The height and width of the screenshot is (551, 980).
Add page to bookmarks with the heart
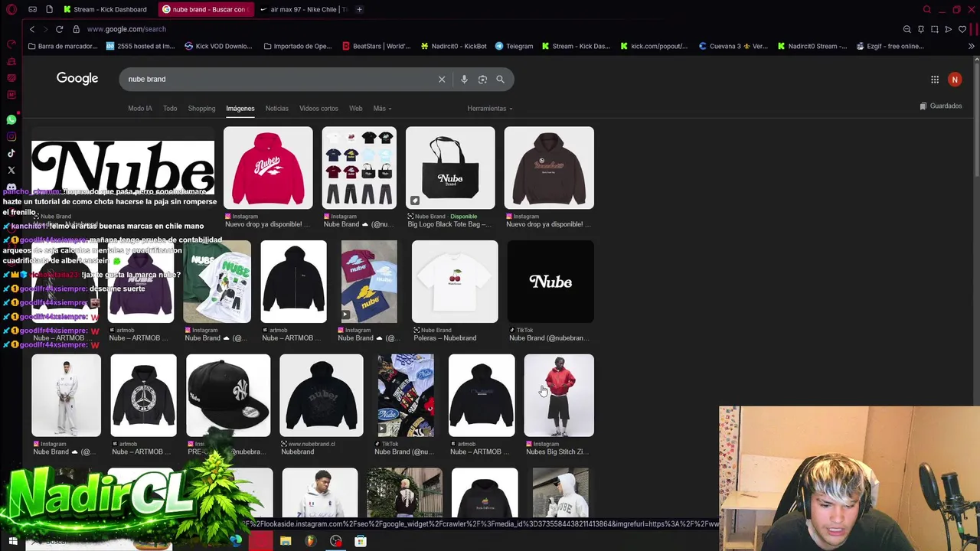pyautogui.click(x=962, y=29)
